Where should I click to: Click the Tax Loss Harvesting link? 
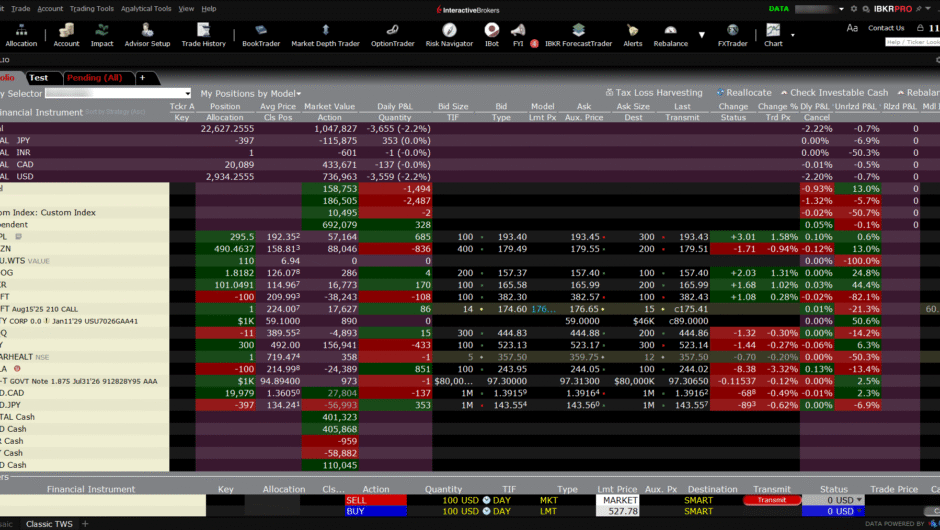(x=653, y=93)
